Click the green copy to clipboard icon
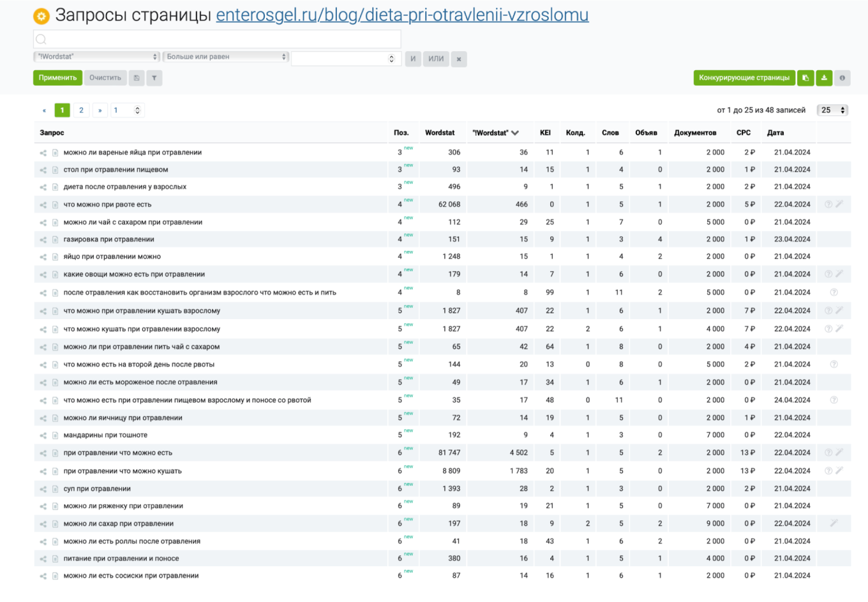868x602 pixels. tap(805, 78)
